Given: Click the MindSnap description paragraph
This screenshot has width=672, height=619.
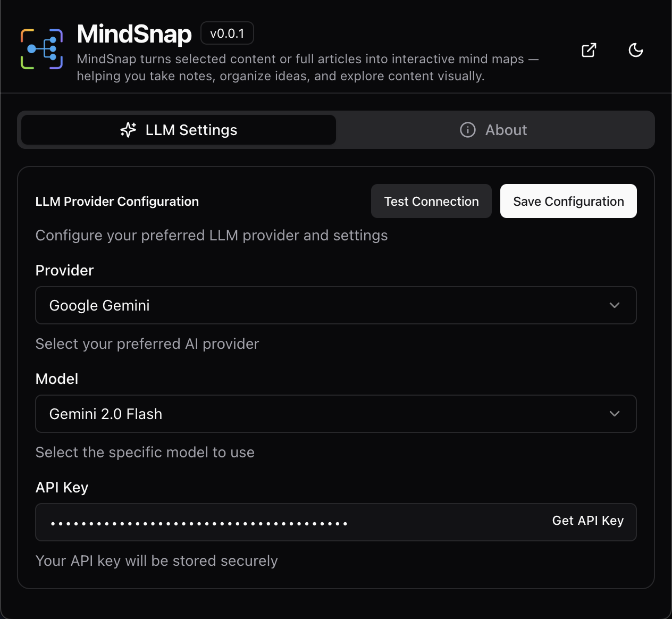Looking at the screenshot, I should (x=307, y=68).
